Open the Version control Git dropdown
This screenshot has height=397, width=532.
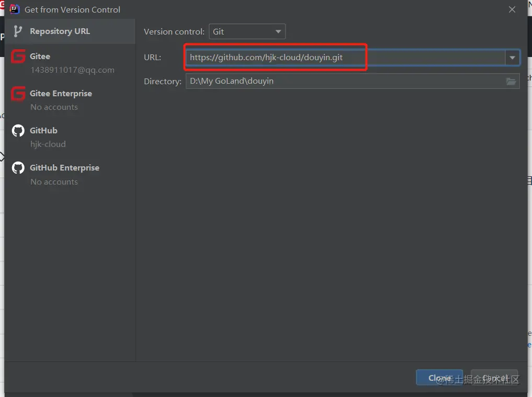click(247, 31)
